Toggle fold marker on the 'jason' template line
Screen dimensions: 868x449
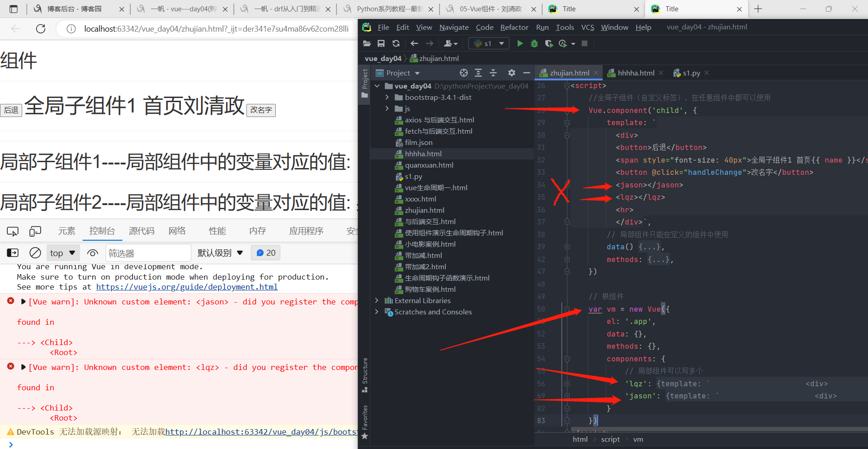click(567, 396)
